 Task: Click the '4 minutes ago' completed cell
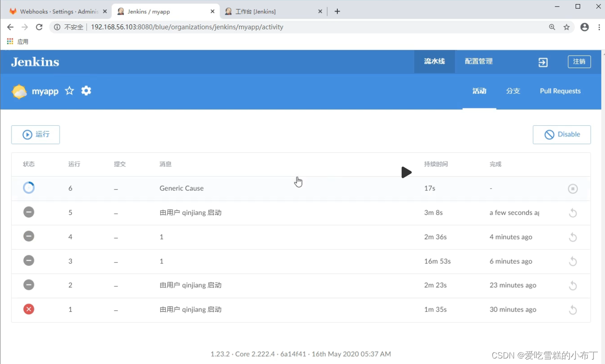[x=511, y=237]
